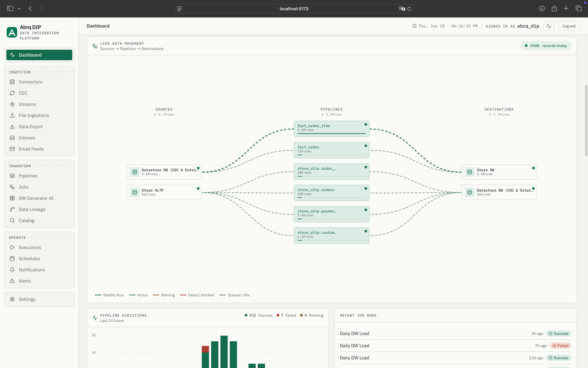Click the Settings gear icon
The height and width of the screenshot is (368, 588).
coord(12,299)
